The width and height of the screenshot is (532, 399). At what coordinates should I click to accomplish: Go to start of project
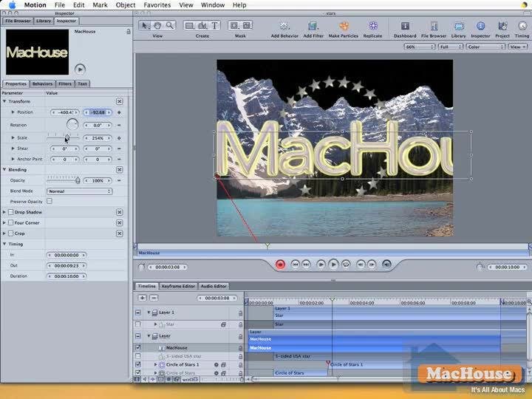(x=295, y=265)
